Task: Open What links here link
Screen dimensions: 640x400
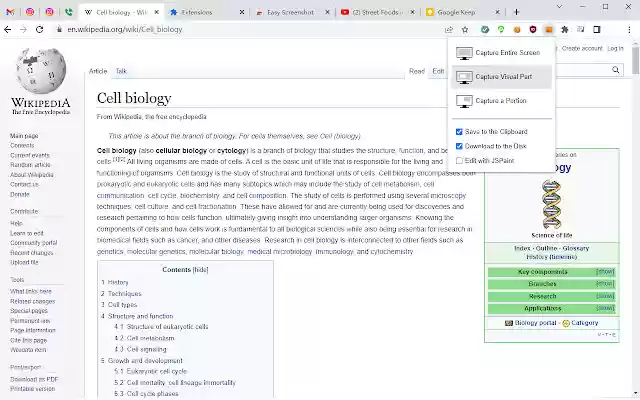Action: 31,291
